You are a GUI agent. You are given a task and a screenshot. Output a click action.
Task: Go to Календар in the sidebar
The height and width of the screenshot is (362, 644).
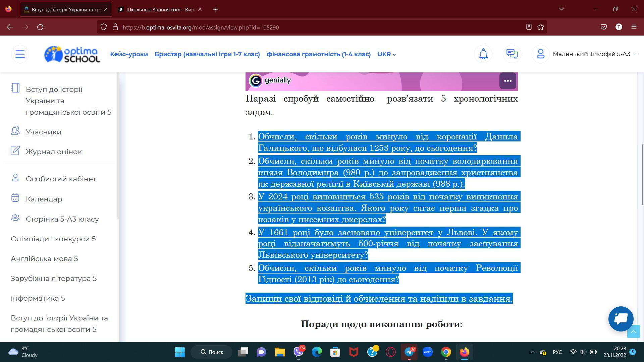coord(44,199)
